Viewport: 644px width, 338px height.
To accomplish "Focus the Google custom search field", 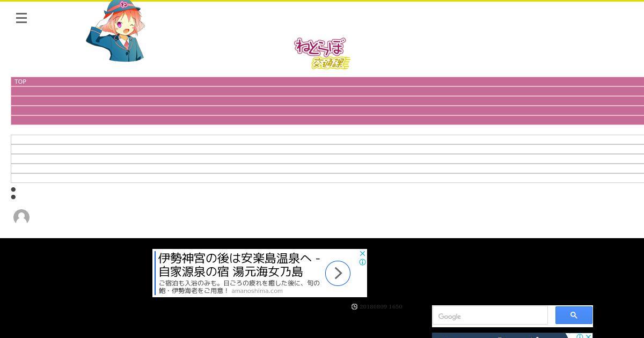I will click(490, 316).
